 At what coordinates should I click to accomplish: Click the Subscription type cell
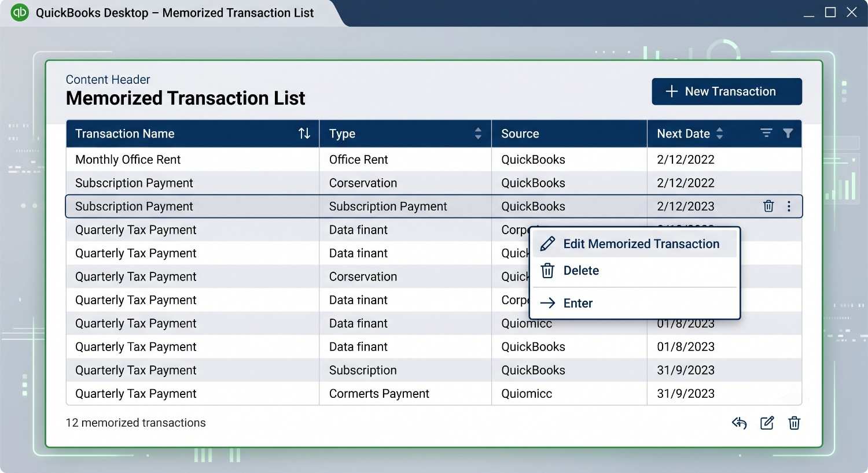click(363, 370)
